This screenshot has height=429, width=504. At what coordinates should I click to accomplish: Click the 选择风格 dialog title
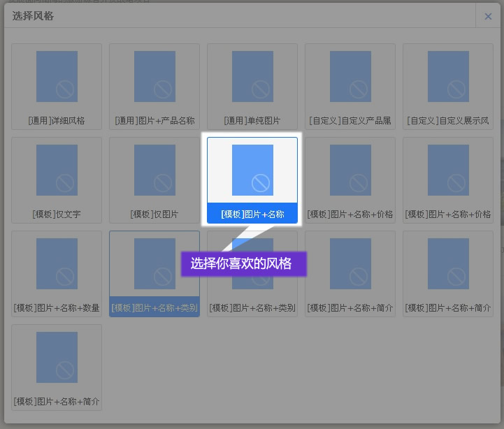33,16
